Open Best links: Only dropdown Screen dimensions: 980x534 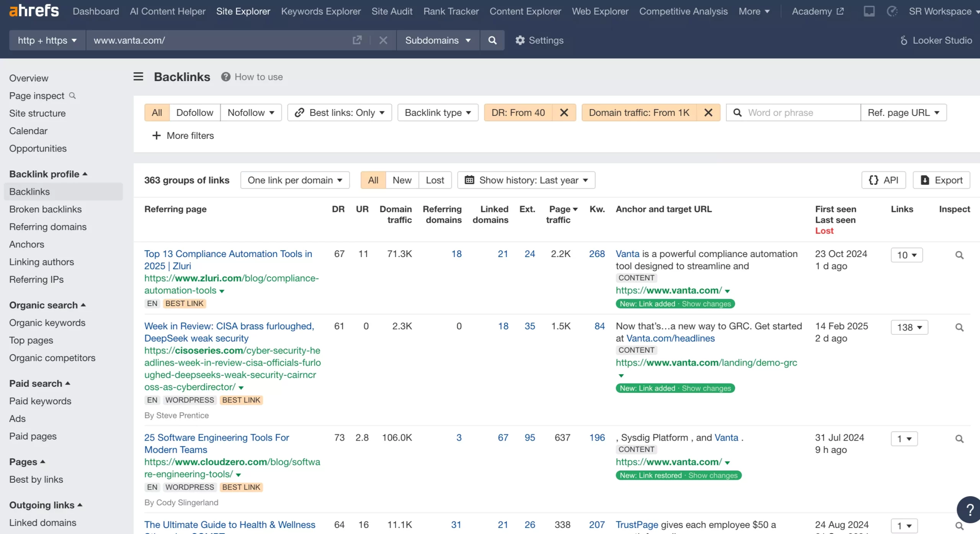pos(340,112)
